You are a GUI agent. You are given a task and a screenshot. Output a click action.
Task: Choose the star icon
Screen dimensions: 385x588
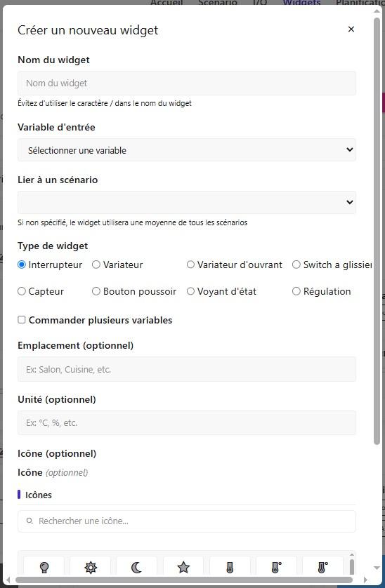(x=183, y=567)
